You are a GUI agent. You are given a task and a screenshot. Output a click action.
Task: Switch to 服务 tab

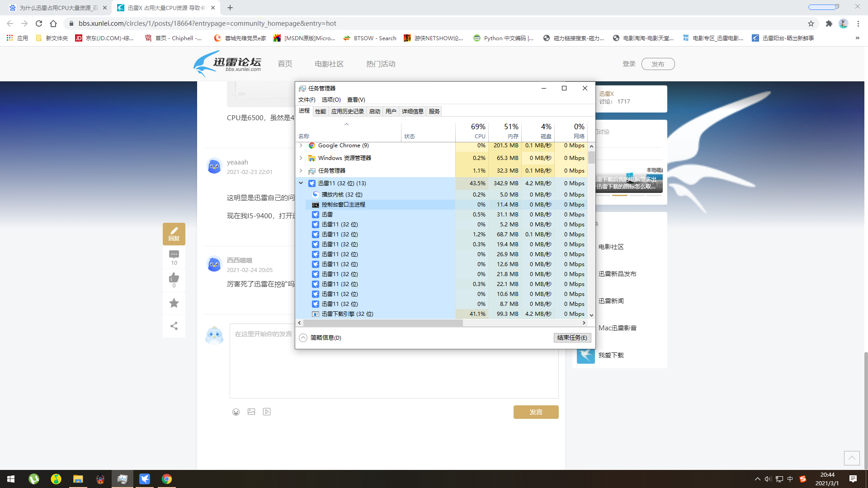pyautogui.click(x=434, y=111)
